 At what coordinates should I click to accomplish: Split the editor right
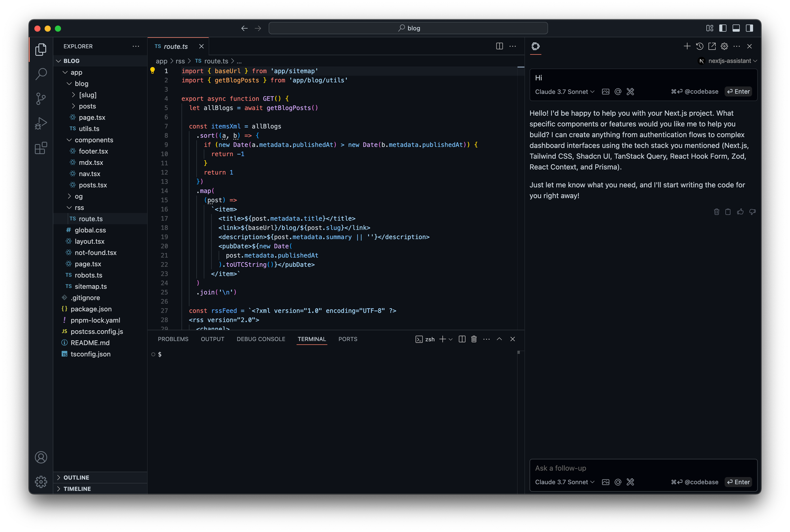[x=499, y=46]
